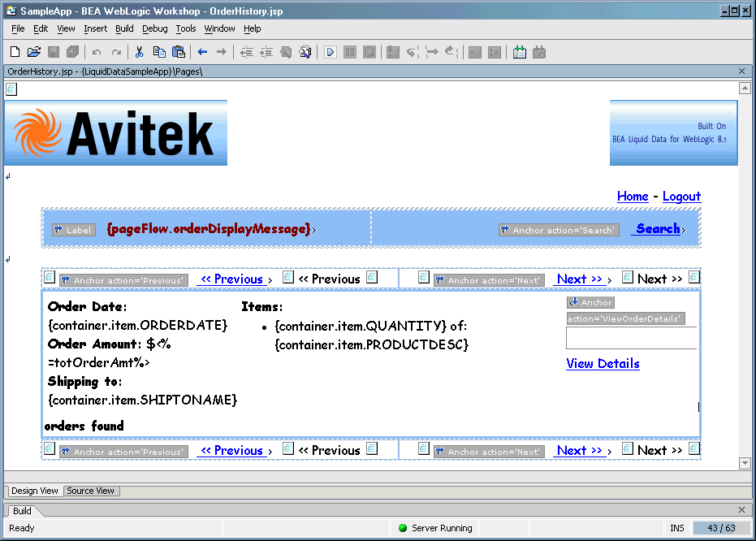Open the Build menu
Image resolution: width=756 pixels, height=541 pixels.
[x=124, y=28]
